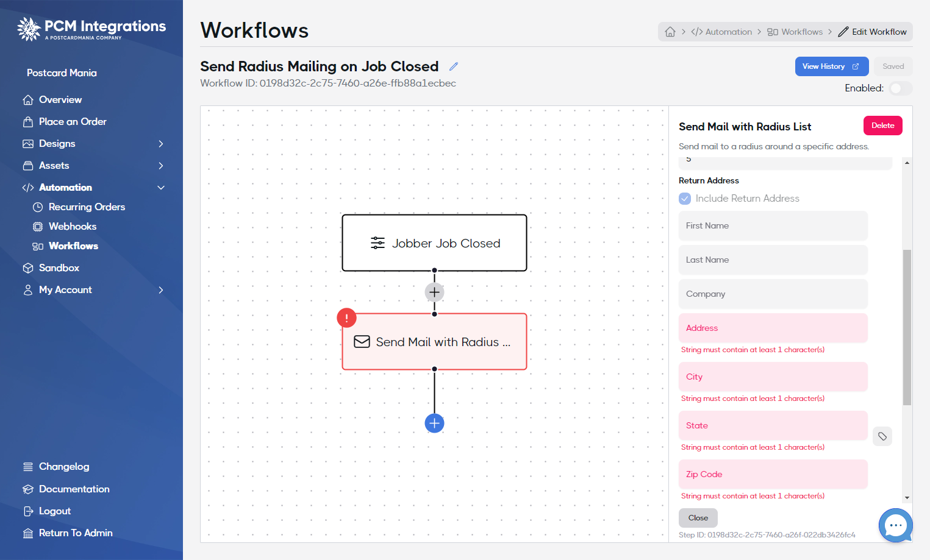Screen dimensions: 930x560
Task: Click the Zip Code input field
Action: (x=773, y=474)
